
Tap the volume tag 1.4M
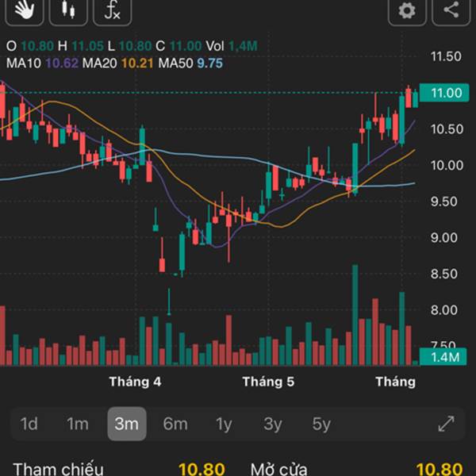[x=443, y=357]
